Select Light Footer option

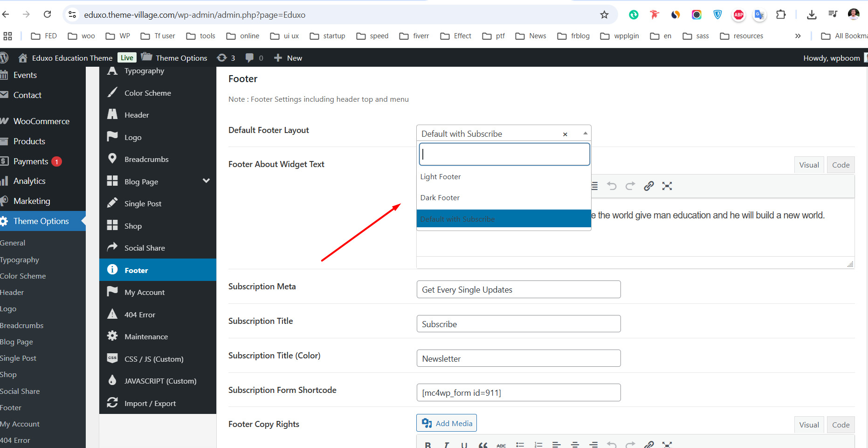click(x=441, y=177)
